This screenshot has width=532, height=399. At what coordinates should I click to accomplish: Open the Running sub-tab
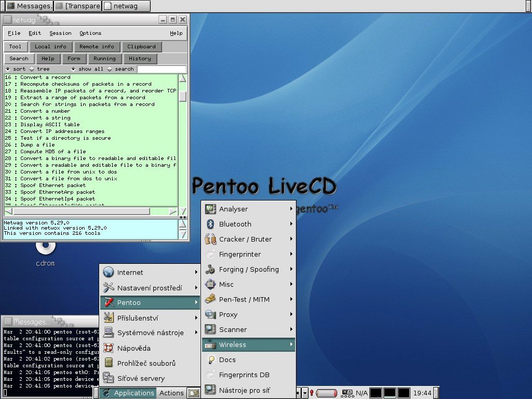point(104,58)
